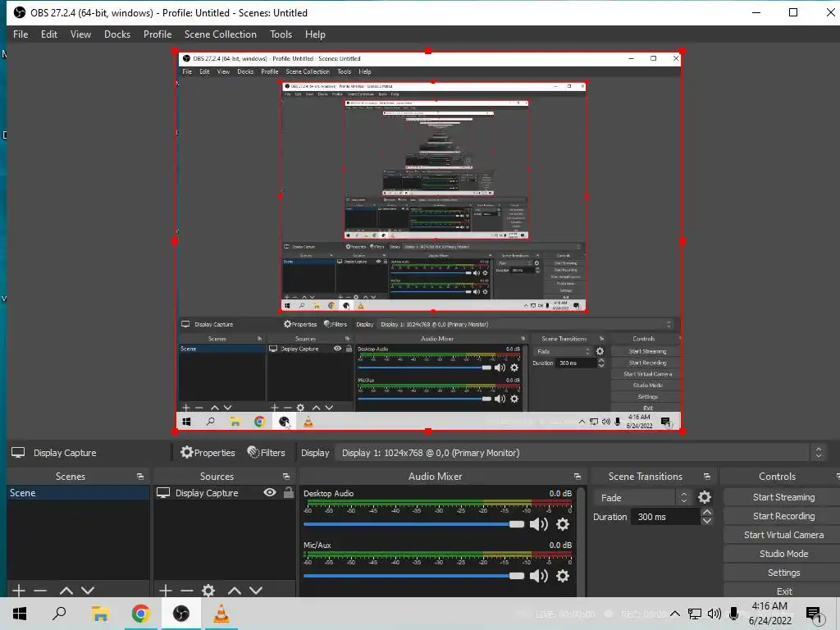Open the taskbar clock showing 4:16 AM
Image resolution: width=840 pixels, height=630 pixels.
769,614
